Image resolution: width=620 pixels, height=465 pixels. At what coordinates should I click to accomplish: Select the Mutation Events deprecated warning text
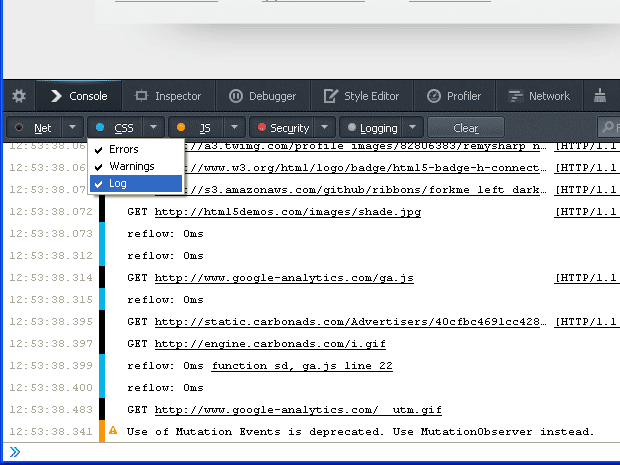360,432
